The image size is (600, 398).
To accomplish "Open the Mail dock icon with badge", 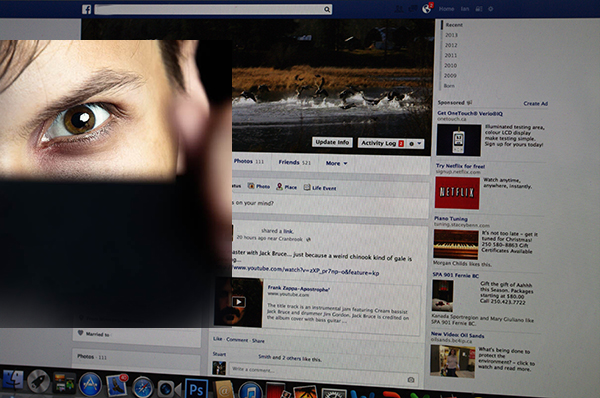I will (117, 385).
